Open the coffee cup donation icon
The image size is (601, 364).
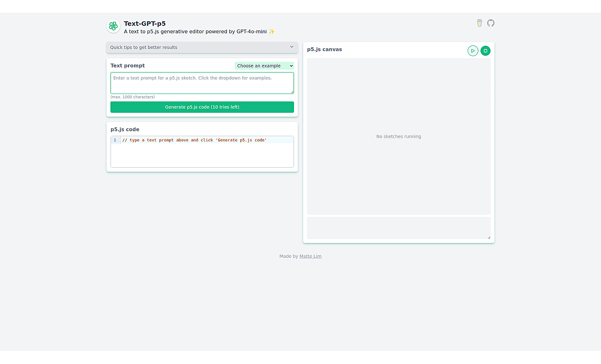pyautogui.click(x=479, y=23)
